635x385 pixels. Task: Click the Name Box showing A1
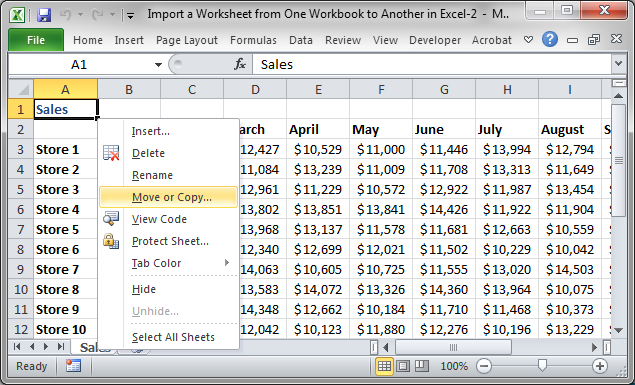[x=79, y=64]
